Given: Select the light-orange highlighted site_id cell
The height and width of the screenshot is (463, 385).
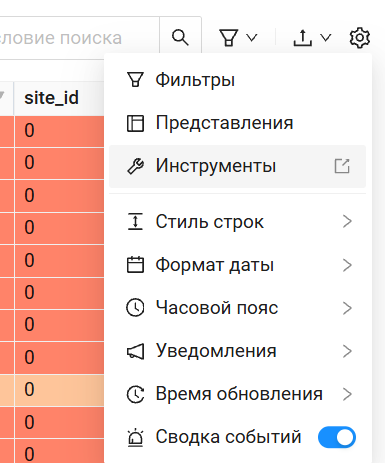Looking at the screenshot, I should (59, 389).
